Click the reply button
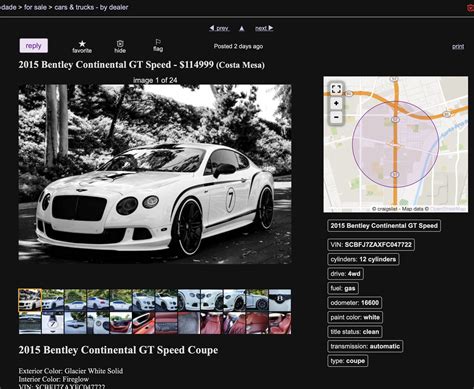474x389 pixels. [34, 46]
